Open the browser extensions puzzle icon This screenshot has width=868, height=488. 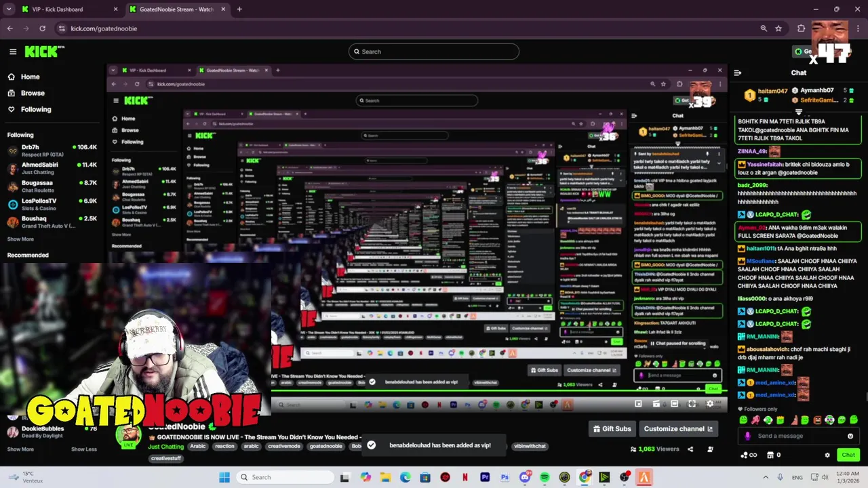pyautogui.click(x=802, y=28)
